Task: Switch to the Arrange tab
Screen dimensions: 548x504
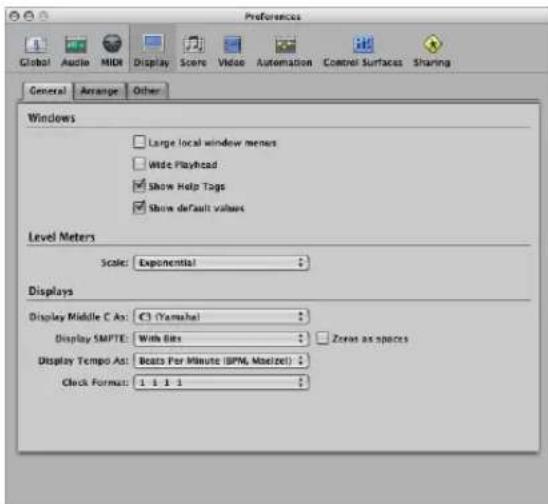Action: click(100, 91)
